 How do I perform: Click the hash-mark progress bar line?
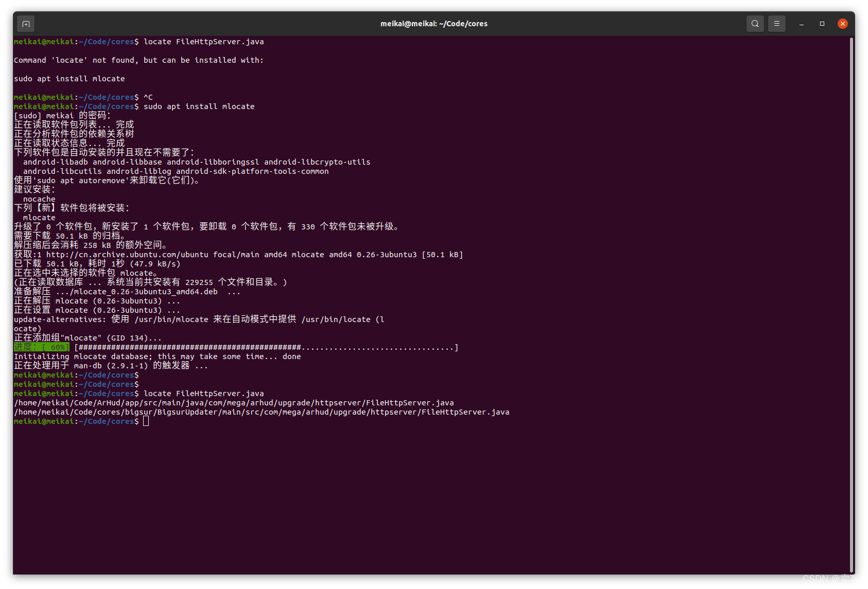click(266, 348)
